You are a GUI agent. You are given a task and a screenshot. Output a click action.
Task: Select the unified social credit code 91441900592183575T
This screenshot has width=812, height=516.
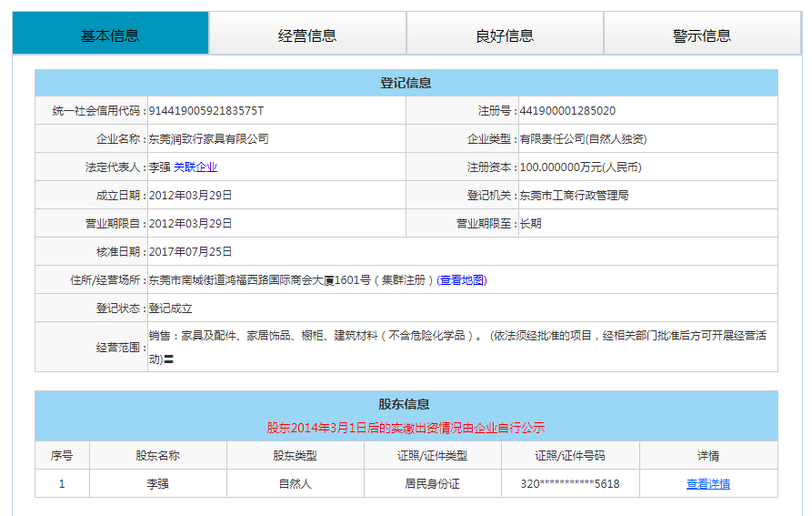(x=206, y=111)
